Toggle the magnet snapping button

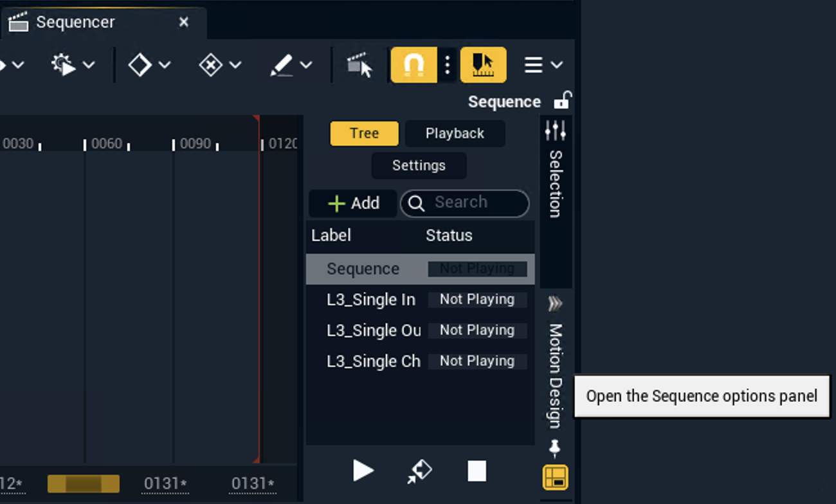[x=413, y=65]
